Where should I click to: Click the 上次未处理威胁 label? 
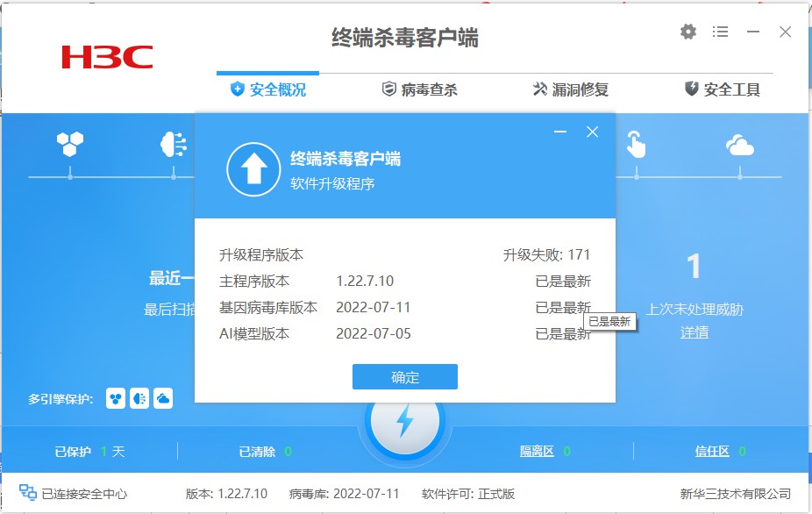(x=694, y=310)
